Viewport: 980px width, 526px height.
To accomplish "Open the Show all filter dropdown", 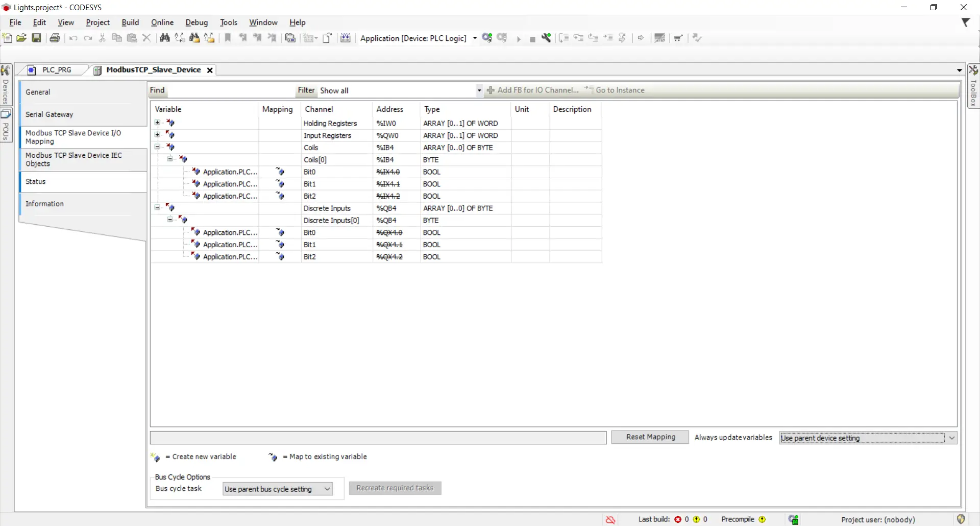I will pos(478,90).
